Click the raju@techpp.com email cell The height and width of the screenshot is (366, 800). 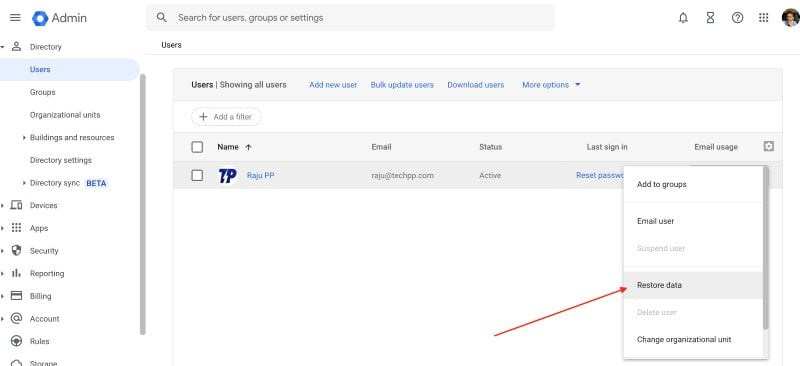click(403, 175)
